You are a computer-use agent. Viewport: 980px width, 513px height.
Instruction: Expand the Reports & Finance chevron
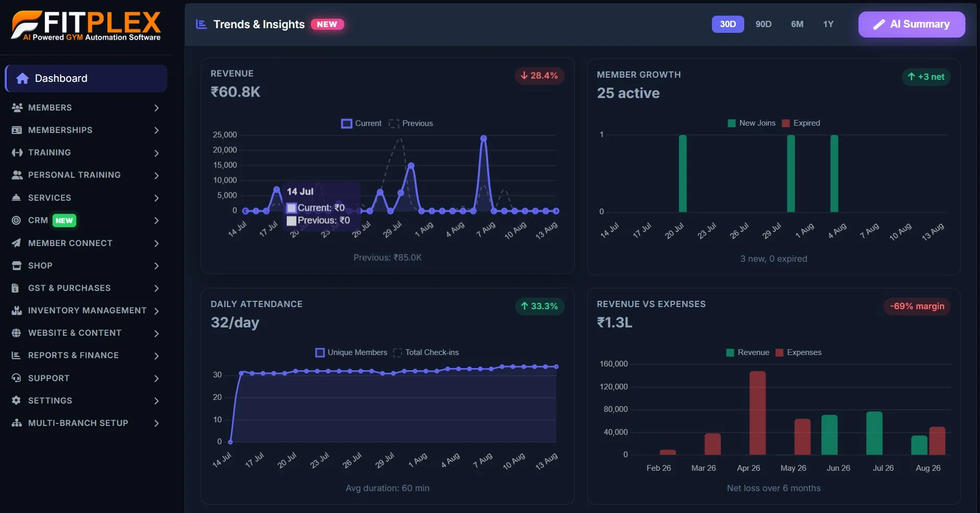click(x=156, y=356)
